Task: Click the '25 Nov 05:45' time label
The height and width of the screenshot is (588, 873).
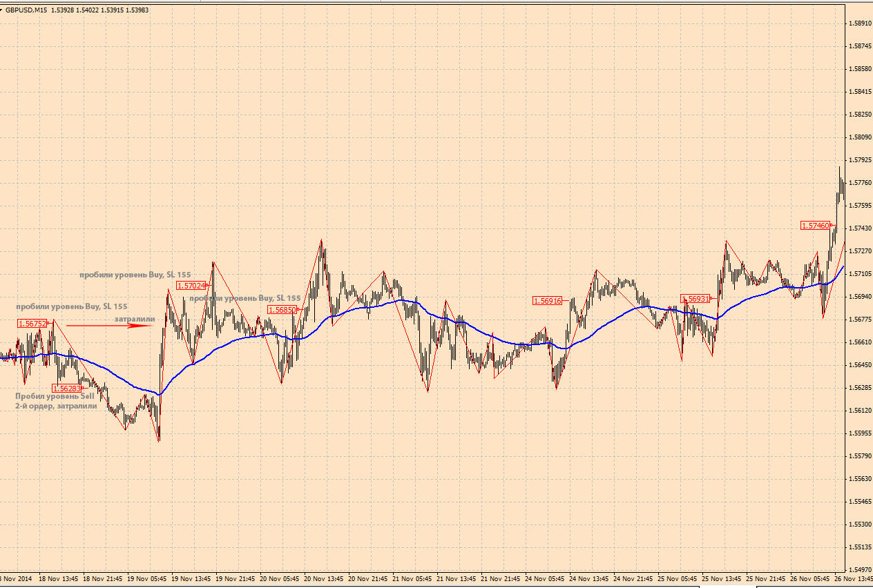Action: pos(678,578)
